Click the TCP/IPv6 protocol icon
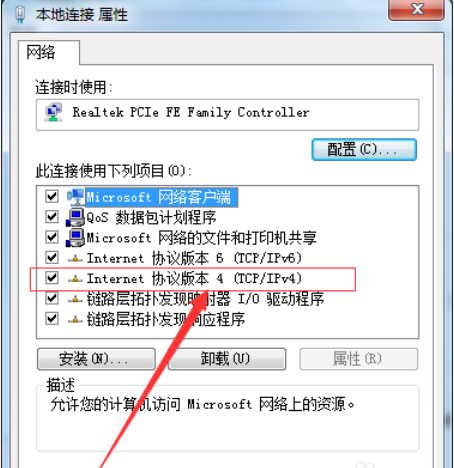 click(75, 258)
